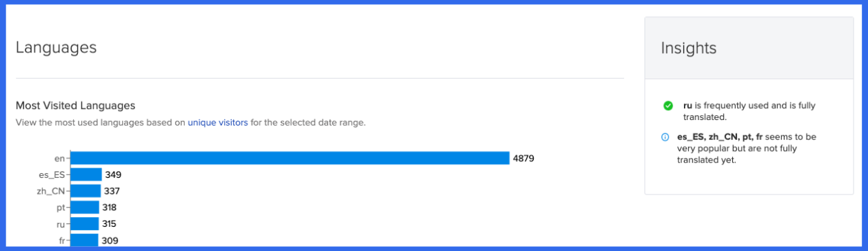Click the not fully translated insight text
Viewport: 868px width, 251px height.
click(747, 148)
